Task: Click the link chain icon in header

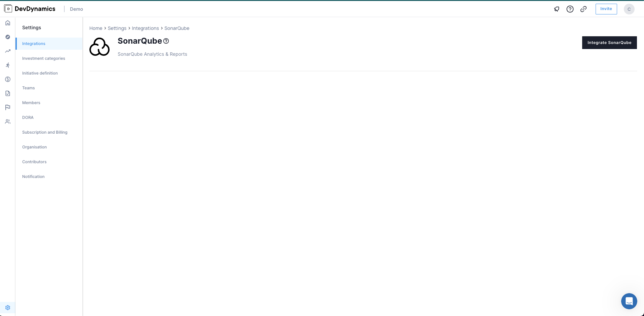Action: tap(583, 9)
